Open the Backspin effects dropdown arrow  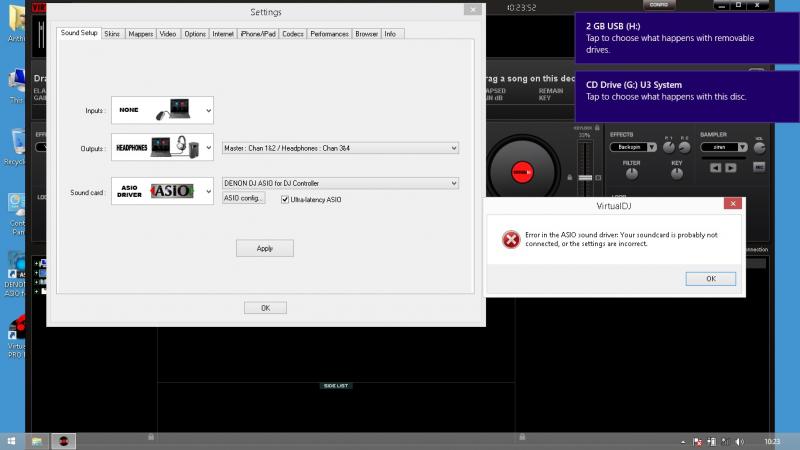(652, 147)
